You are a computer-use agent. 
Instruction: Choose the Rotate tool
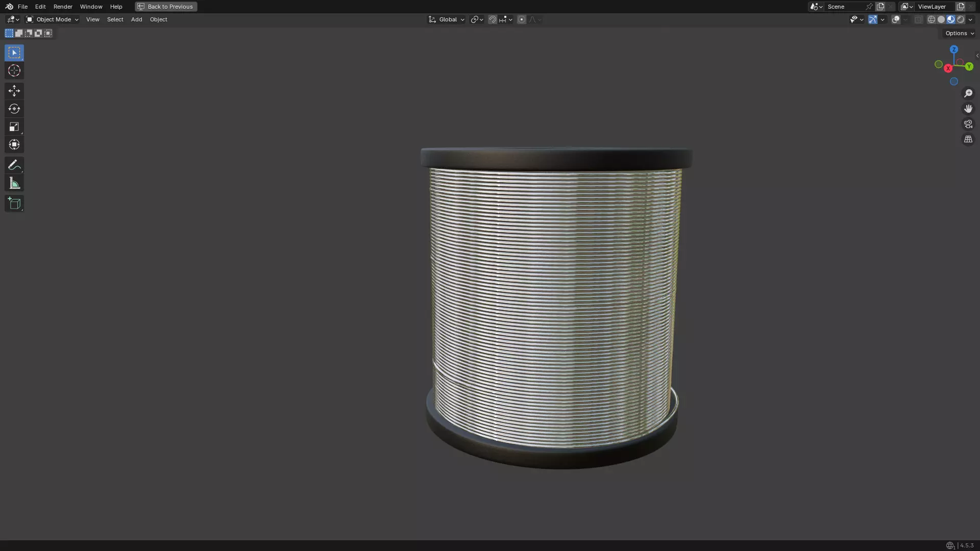pyautogui.click(x=14, y=109)
